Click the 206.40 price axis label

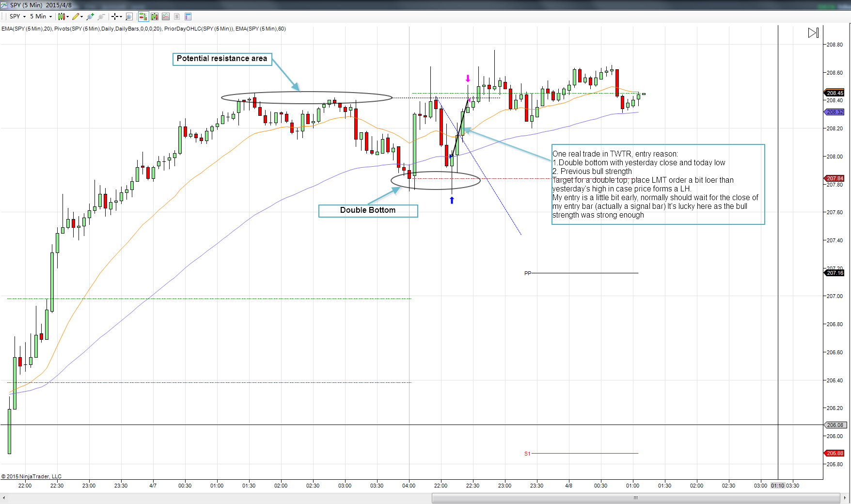835,380
